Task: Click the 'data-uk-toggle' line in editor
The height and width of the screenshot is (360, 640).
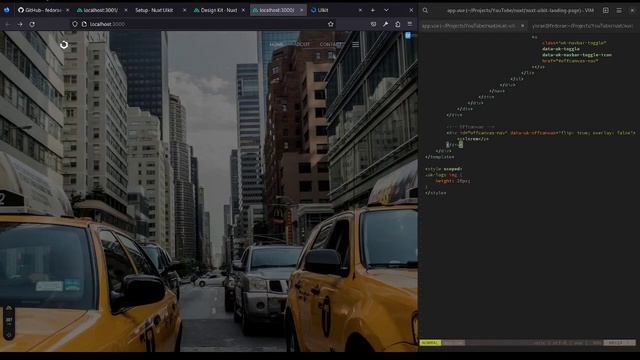Action: pyautogui.click(x=561, y=49)
